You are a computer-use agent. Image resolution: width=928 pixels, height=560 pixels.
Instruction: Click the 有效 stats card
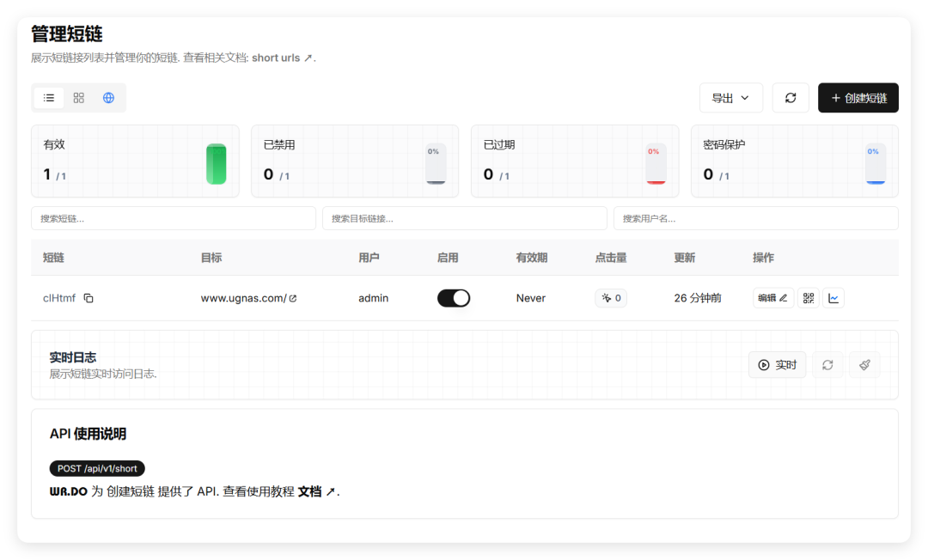[135, 161]
